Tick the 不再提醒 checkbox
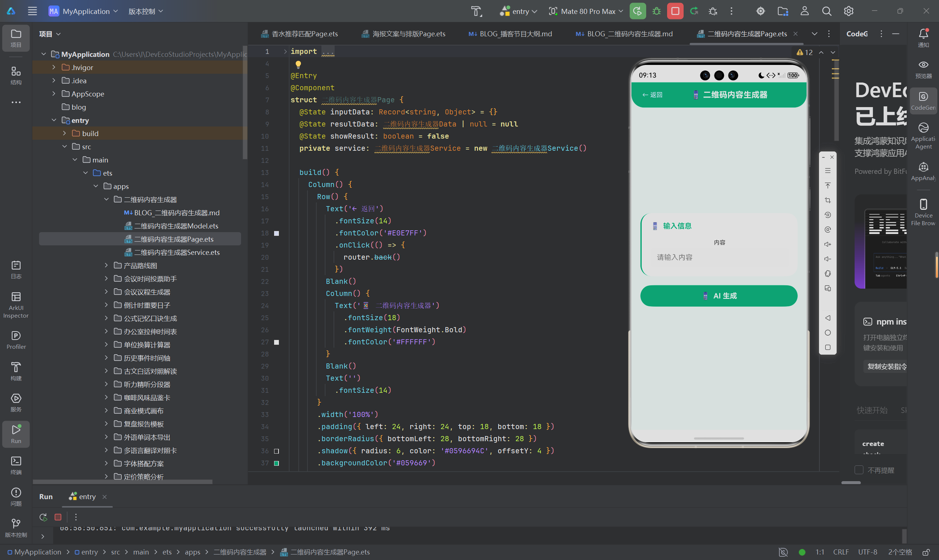The width and height of the screenshot is (939, 560). click(859, 470)
